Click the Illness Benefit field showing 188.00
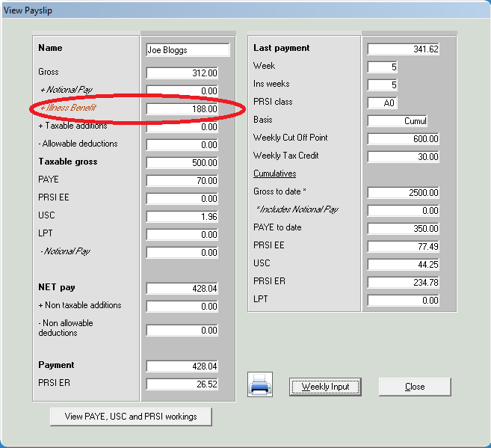The width and height of the screenshot is (491, 448). click(x=182, y=109)
